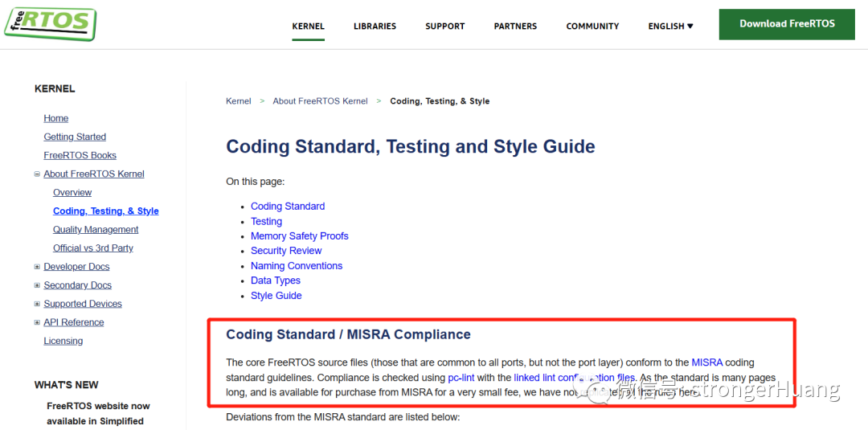Click the Kernel breadcrumb
The height and width of the screenshot is (430, 868).
[239, 101]
